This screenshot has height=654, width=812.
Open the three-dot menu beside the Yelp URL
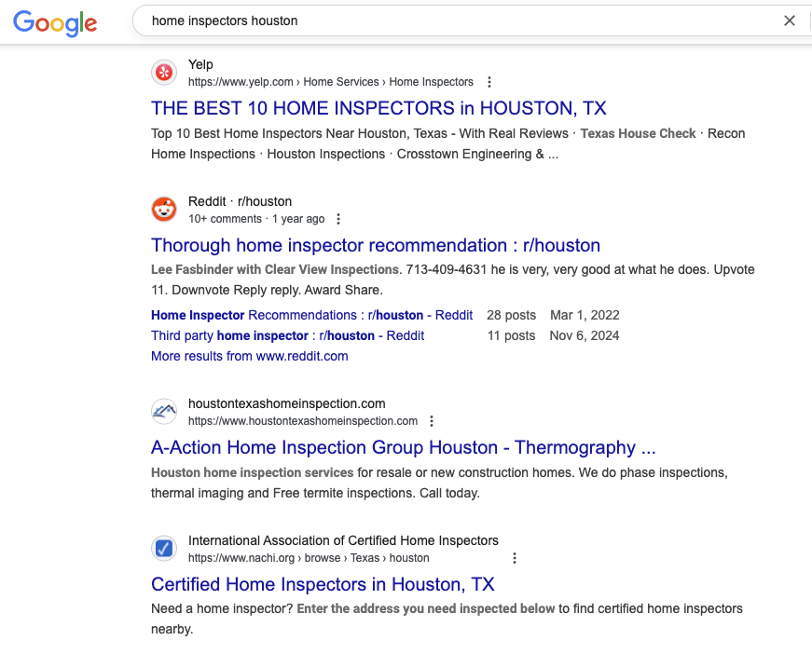point(489,82)
